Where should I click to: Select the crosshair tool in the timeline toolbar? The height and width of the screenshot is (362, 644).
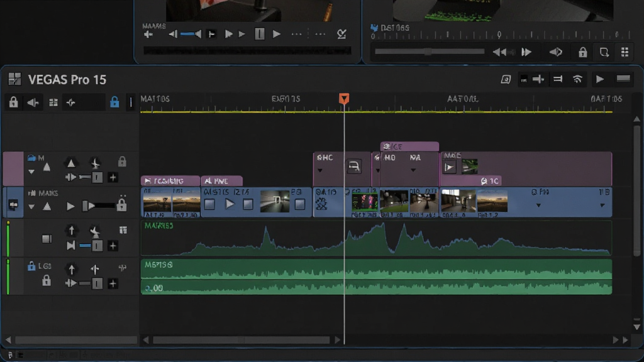(x=71, y=102)
